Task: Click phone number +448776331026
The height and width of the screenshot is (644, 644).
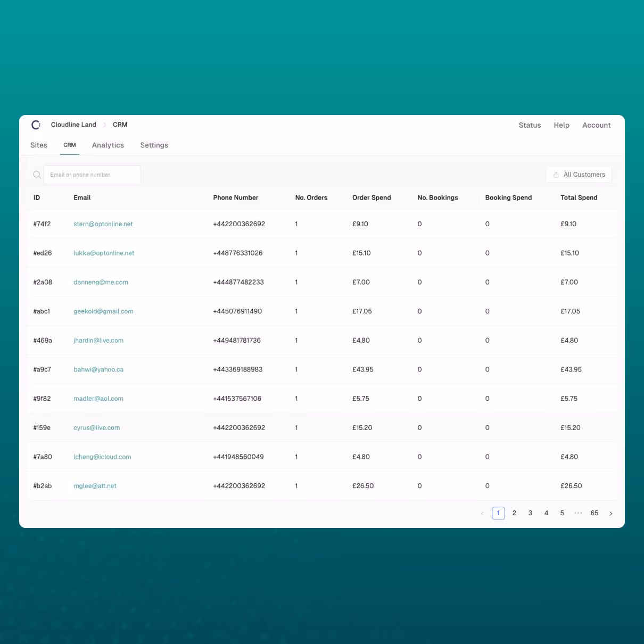Action: (238, 253)
